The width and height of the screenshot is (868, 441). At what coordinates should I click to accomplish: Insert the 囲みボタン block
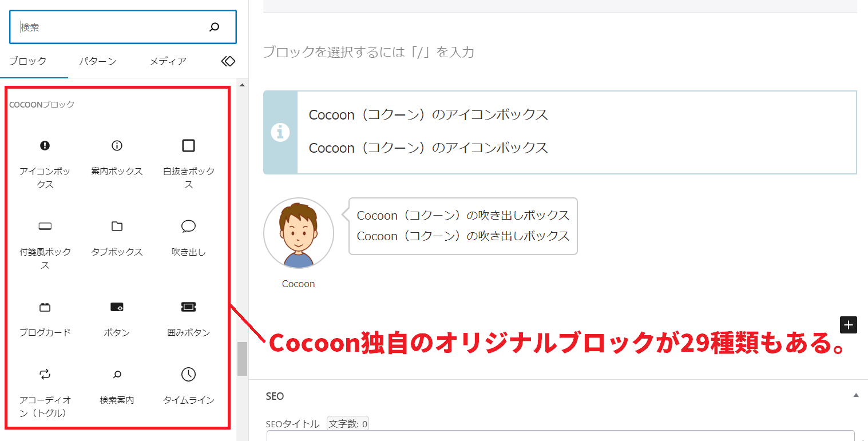click(189, 319)
